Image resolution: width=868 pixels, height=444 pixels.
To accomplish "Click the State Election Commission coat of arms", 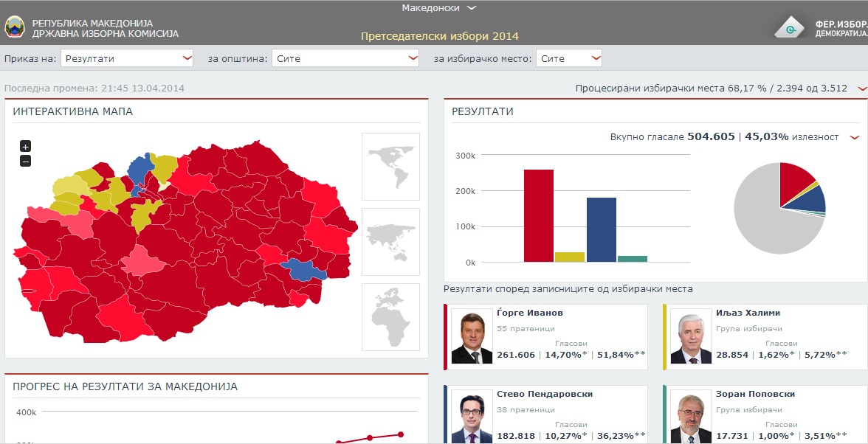I will coord(14,28).
